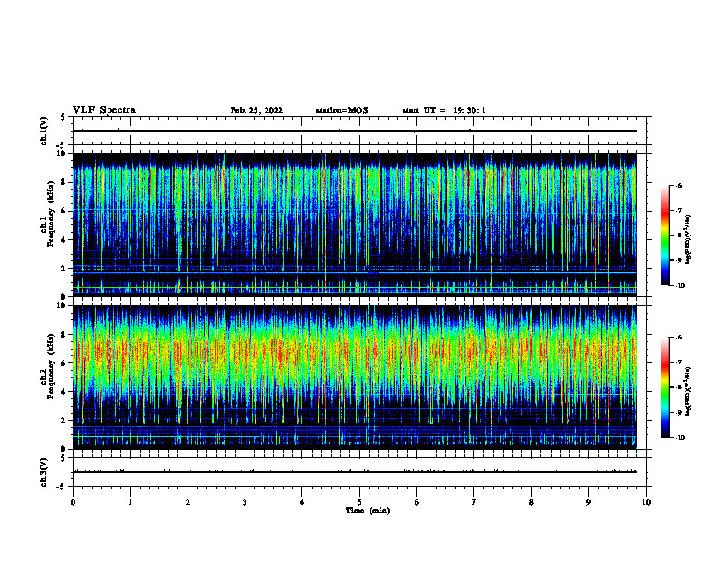Click the "-10" label on ch.2 color bar
Screen dimensions: 728x563
679,438
